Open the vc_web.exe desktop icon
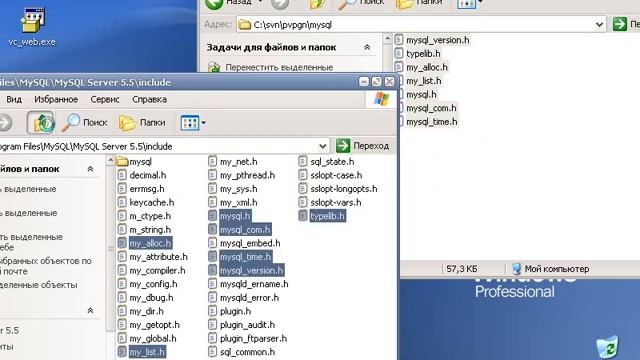Image resolution: width=640 pixels, height=360 pixels. point(32,27)
